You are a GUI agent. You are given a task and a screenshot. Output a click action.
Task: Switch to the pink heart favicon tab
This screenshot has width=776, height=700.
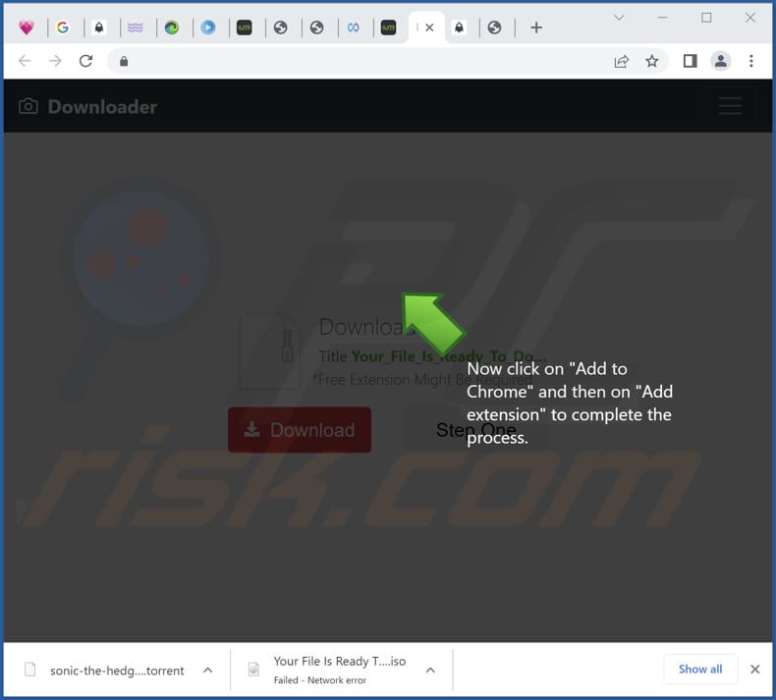coord(27,27)
